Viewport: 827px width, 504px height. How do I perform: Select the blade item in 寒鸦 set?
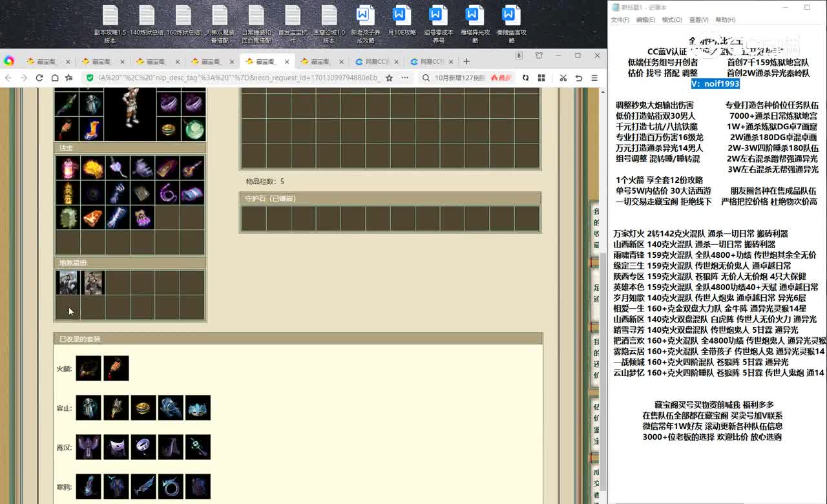[x=143, y=487]
